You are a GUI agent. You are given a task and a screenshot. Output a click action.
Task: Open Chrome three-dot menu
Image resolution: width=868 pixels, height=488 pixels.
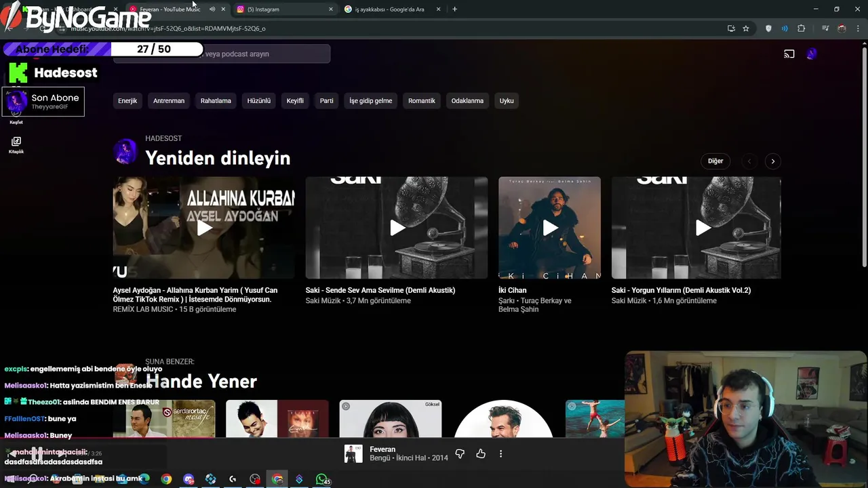point(858,28)
